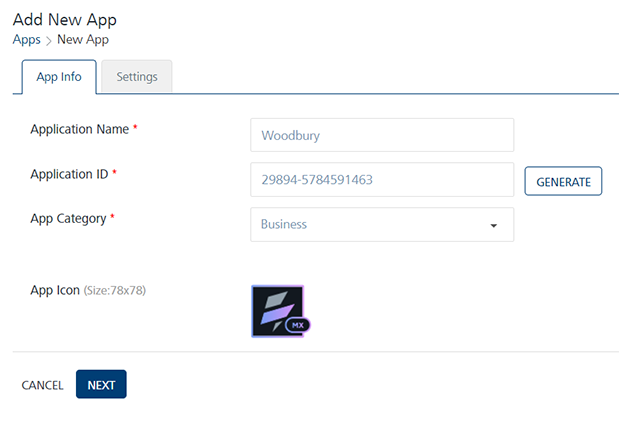Select the Business category combo box

click(x=381, y=225)
